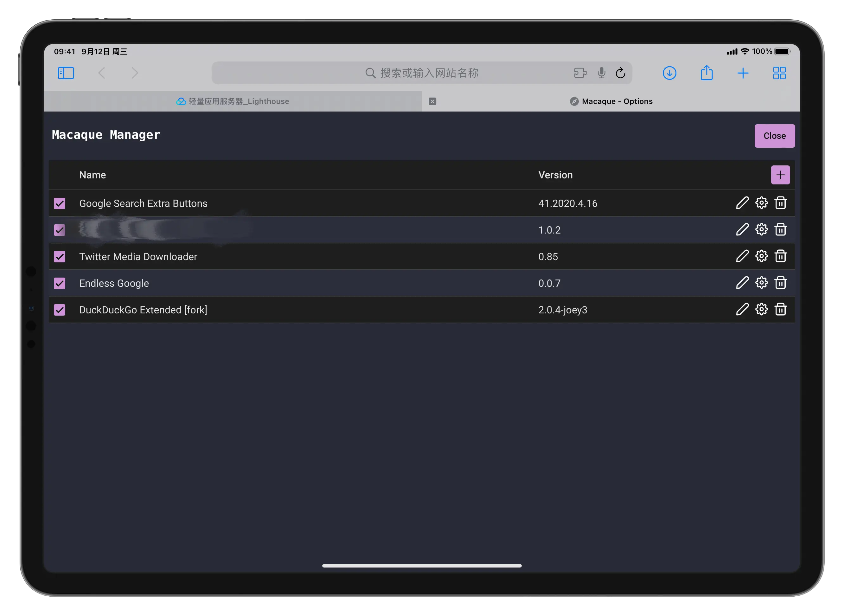
Task: Delete the Endless Google script
Action: click(x=780, y=283)
